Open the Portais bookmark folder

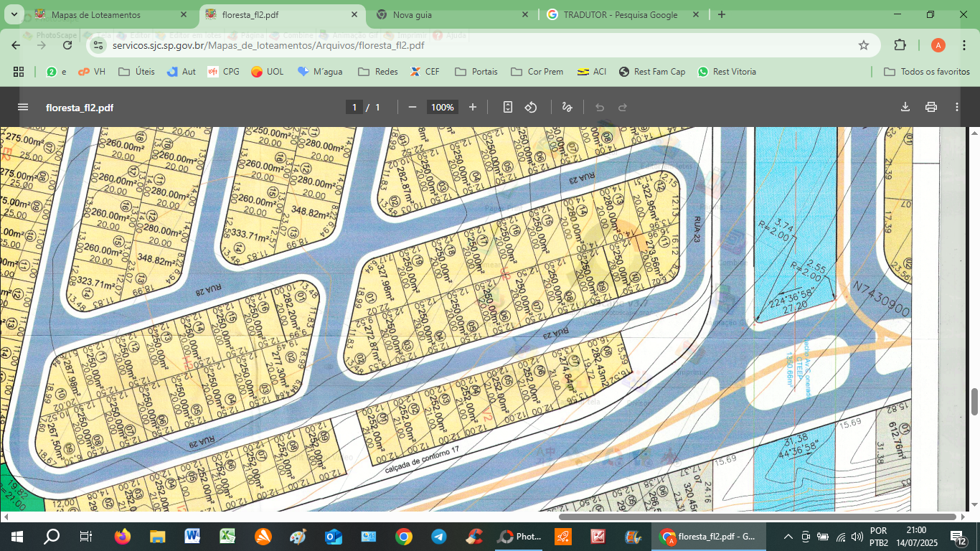click(477, 72)
